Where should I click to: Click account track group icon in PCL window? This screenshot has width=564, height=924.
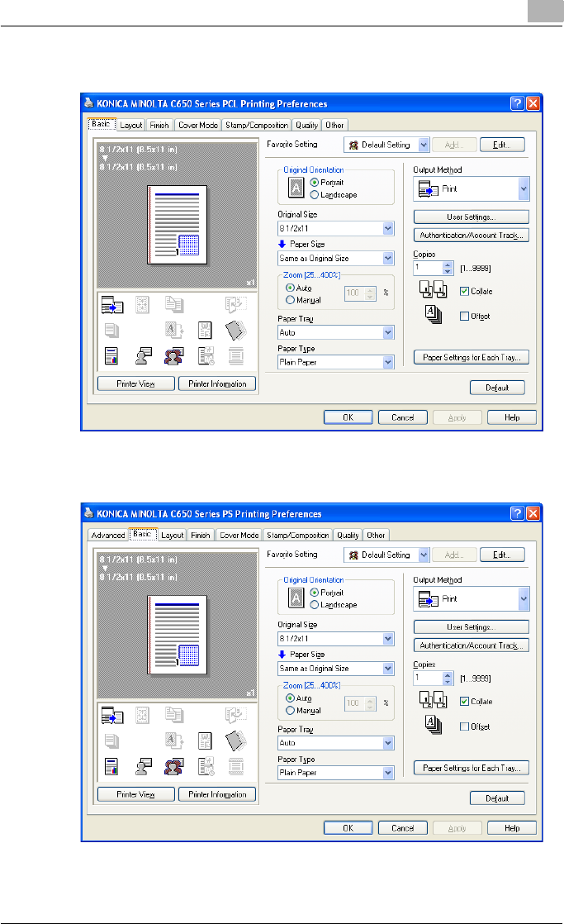coord(173,355)
